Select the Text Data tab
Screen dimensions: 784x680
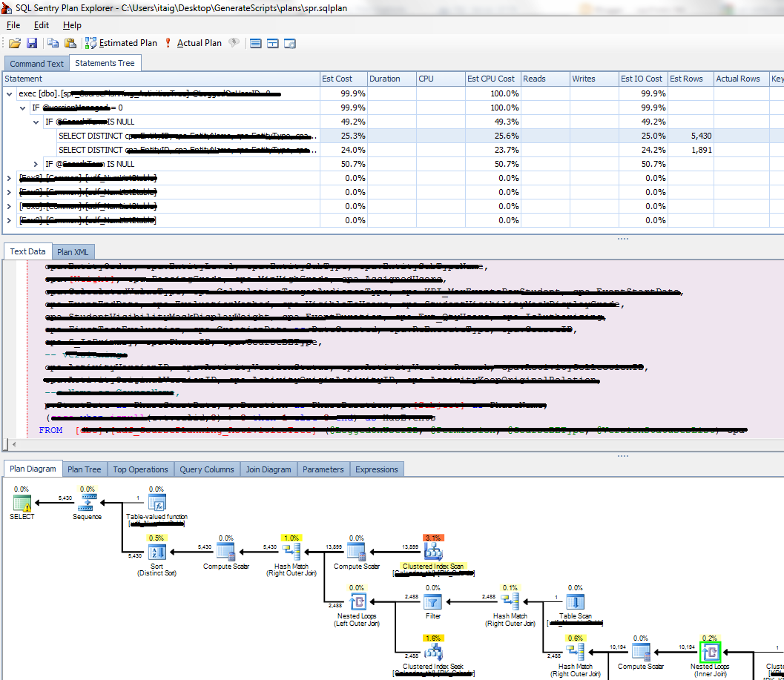pyautogui.click(x=27, y=251)
